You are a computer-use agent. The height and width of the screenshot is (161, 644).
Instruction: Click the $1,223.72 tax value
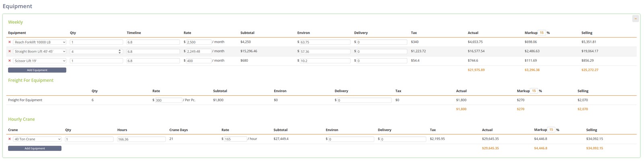point(418,51)
